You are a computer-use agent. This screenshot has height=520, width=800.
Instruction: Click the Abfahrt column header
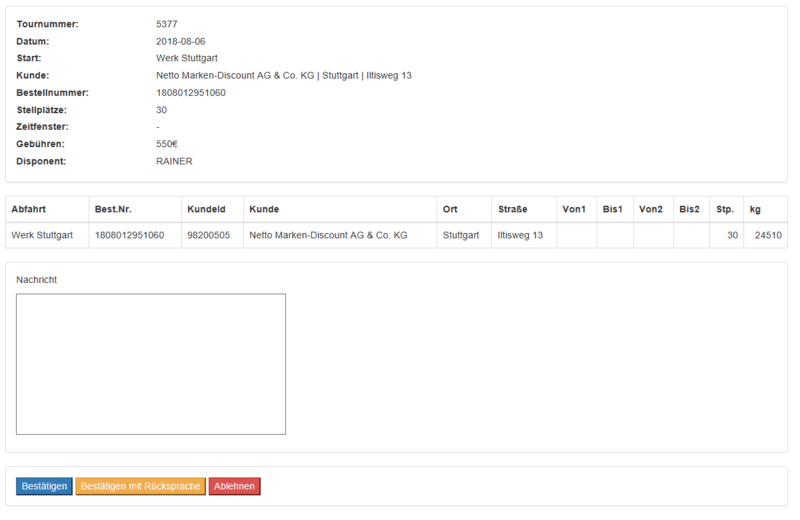click(x=29, y=209)
